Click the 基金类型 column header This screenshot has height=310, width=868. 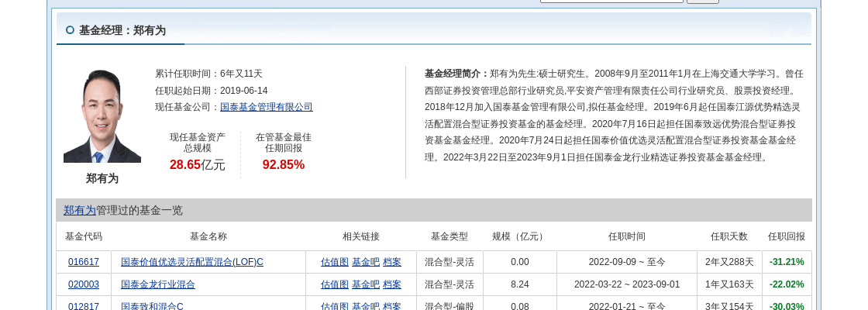[x=449, y=236]
